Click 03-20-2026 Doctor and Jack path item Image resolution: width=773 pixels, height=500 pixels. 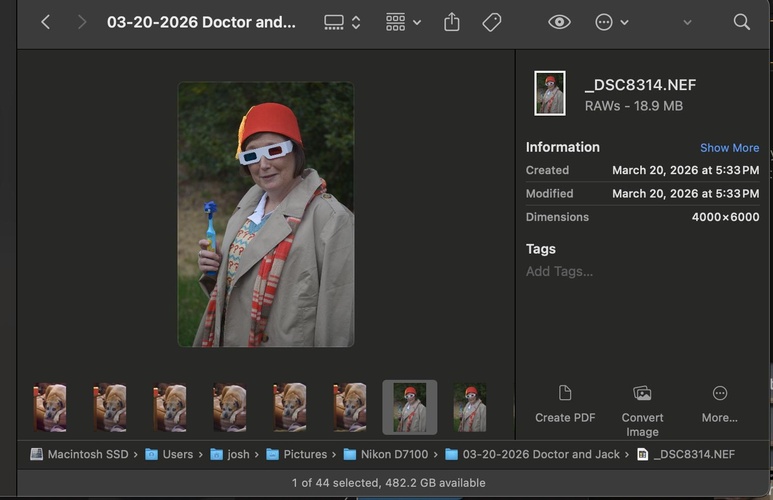click(532, 454)
